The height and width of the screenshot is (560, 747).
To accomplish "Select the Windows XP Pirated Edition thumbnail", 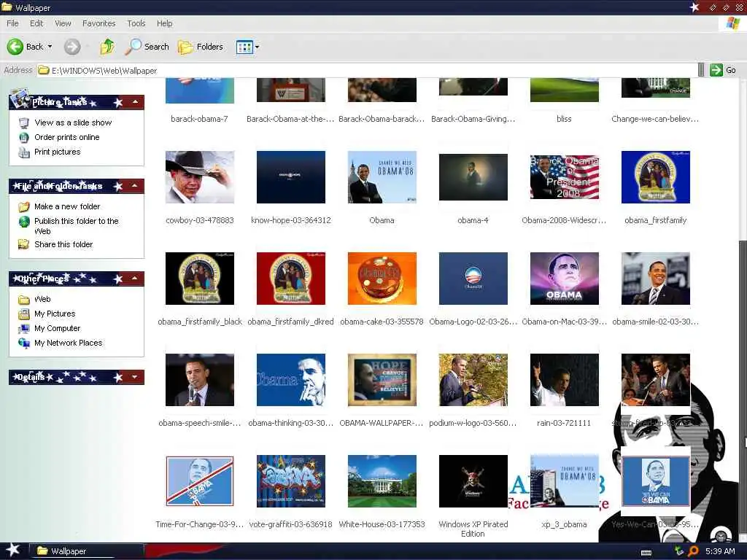I will [x=473, y=481].
